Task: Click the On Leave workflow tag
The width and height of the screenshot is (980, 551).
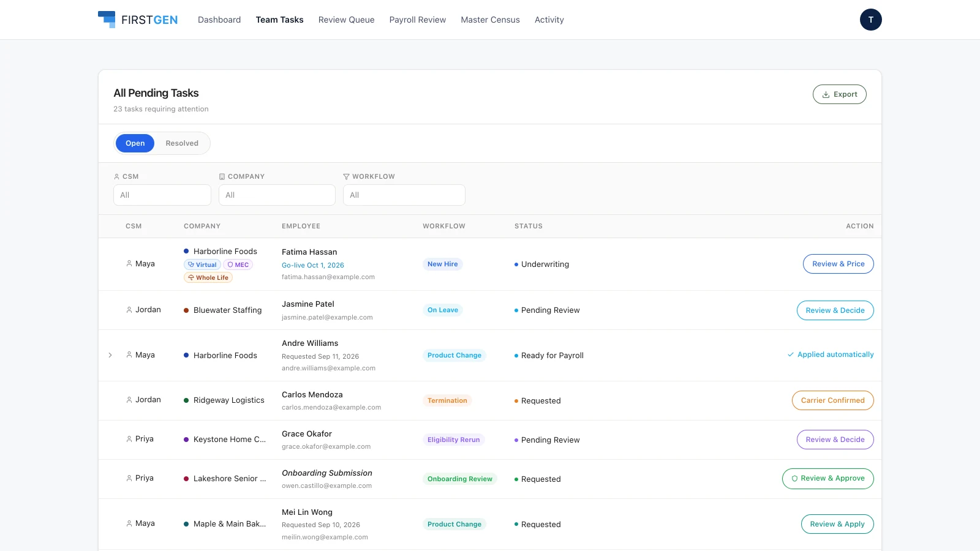Action: pyautogui.click(x=443, y=310)
